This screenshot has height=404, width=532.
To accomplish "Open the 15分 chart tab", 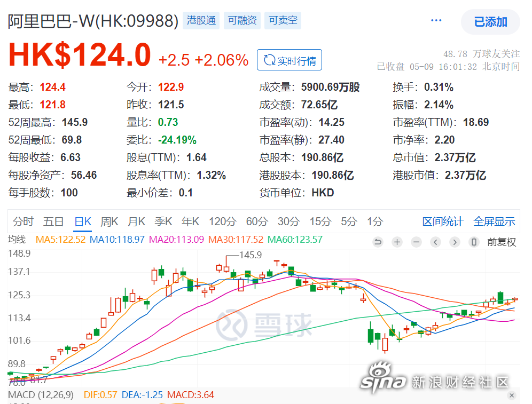I will pyautogui.click(x=320, y=221).
